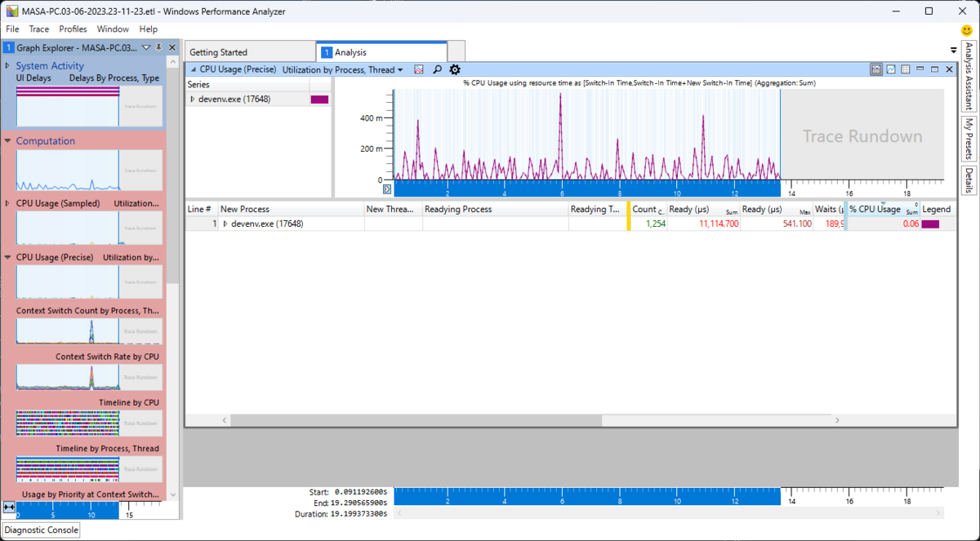Close the Graph Explorer panel
Image resolution: width=980 pixels, height=541 pixels.
click(171, 48)
